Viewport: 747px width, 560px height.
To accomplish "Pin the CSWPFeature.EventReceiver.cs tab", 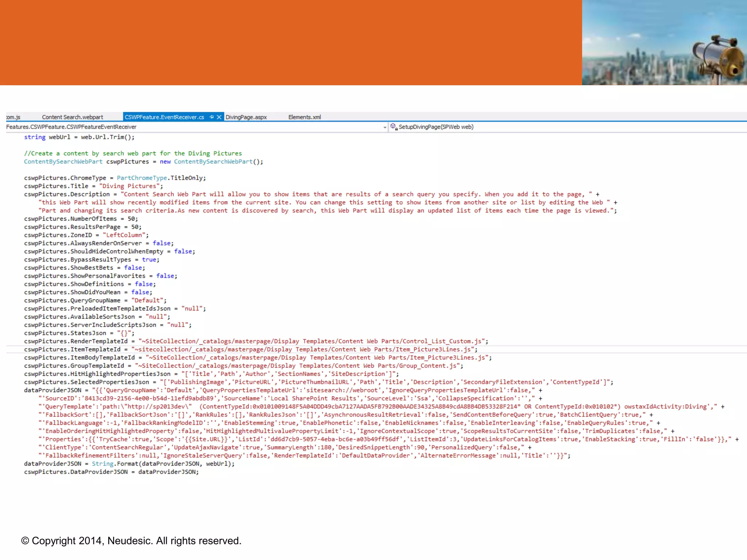I will click(212, 117).
